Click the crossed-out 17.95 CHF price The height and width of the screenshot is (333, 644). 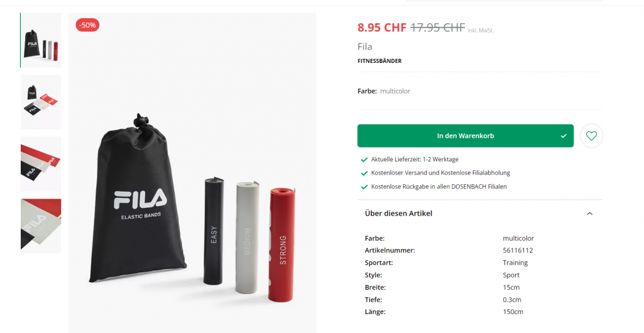[438, 28]
